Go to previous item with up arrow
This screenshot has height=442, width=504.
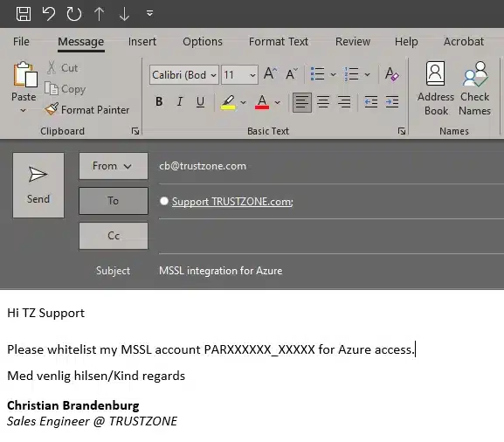[99, 14]
